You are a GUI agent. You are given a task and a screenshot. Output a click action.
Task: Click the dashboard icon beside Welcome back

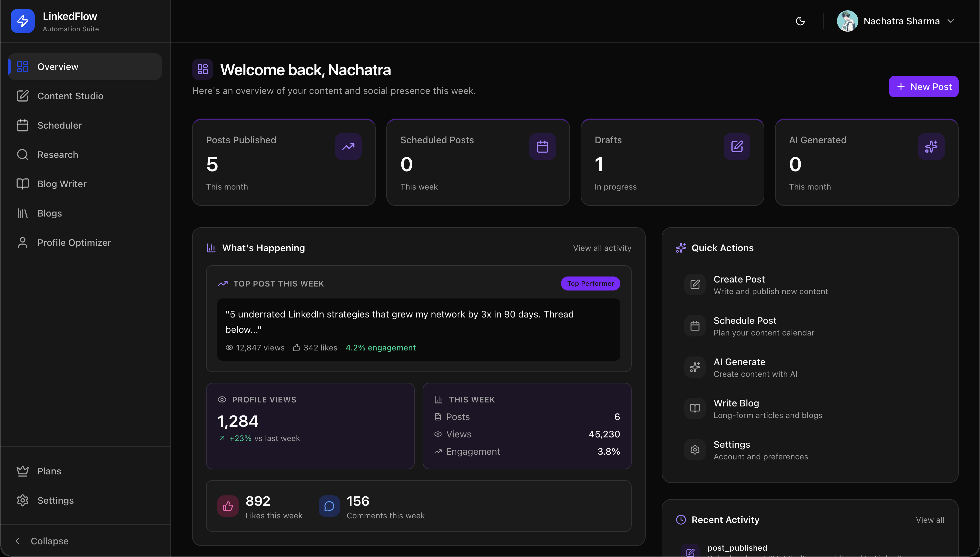tap(202, 69)
